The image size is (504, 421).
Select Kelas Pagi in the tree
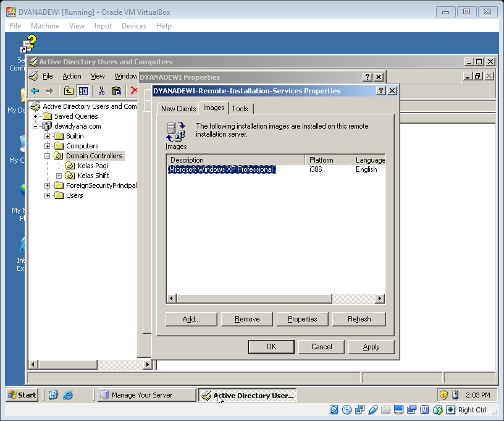(93, 166)
